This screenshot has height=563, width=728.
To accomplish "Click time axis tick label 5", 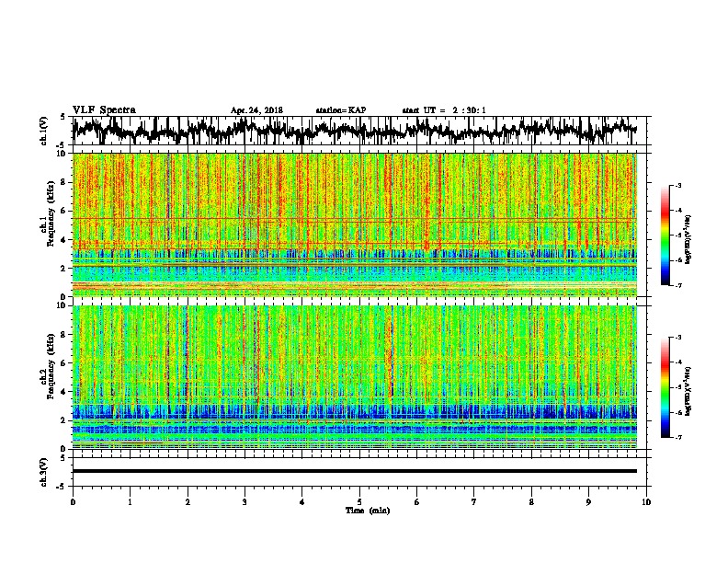I will (x=359, y=502).
